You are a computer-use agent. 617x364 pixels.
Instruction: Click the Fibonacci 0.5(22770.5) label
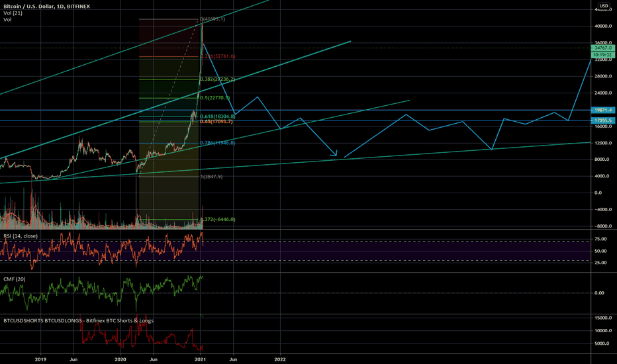[215, 97]
